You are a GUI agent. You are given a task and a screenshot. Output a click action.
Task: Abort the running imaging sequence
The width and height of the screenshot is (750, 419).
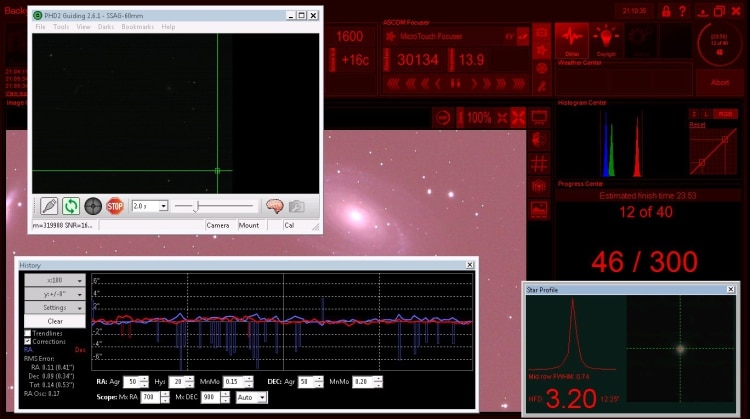tap(719, 82)
